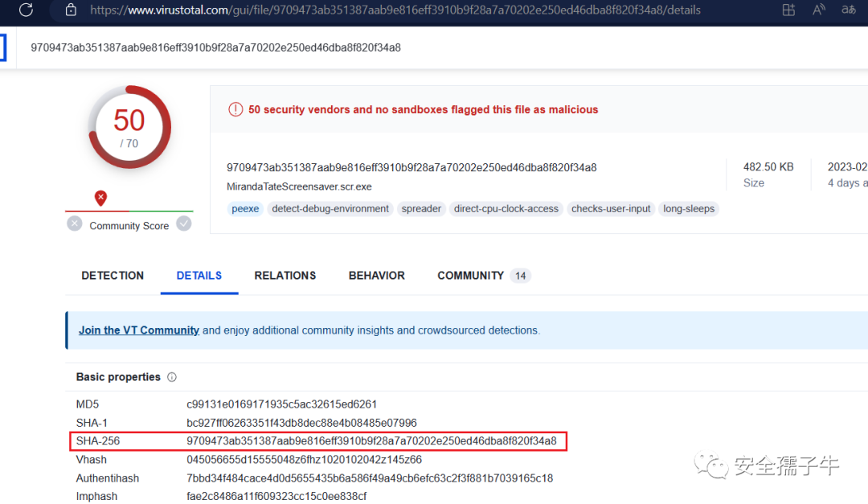Click the Authentihash value starting with 7bbd34f484
This screenshot has height=504, width=868.
370,478
